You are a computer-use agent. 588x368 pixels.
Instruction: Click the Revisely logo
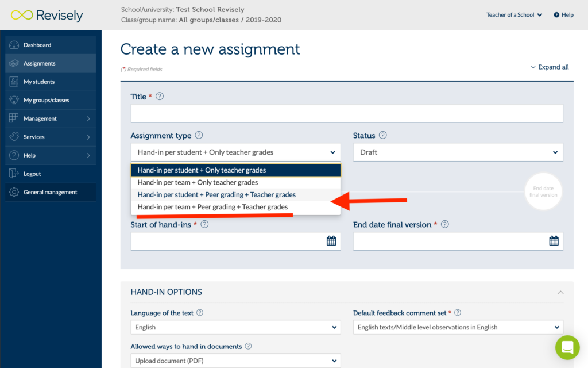pos(47,16)
